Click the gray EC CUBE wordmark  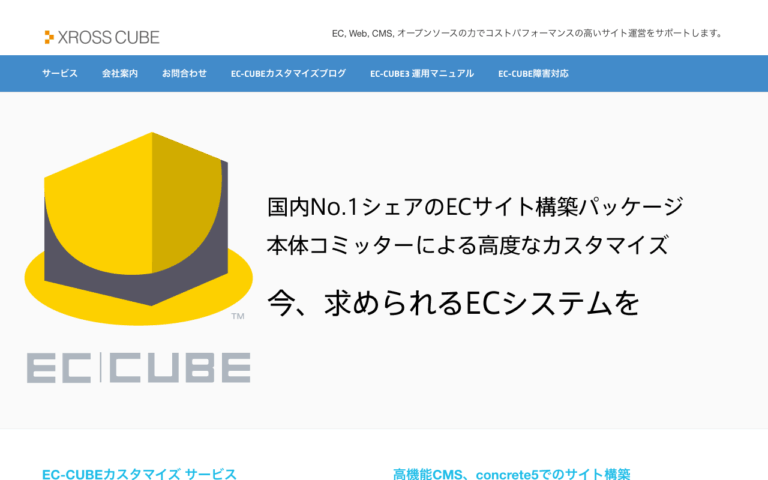(139, 367)
